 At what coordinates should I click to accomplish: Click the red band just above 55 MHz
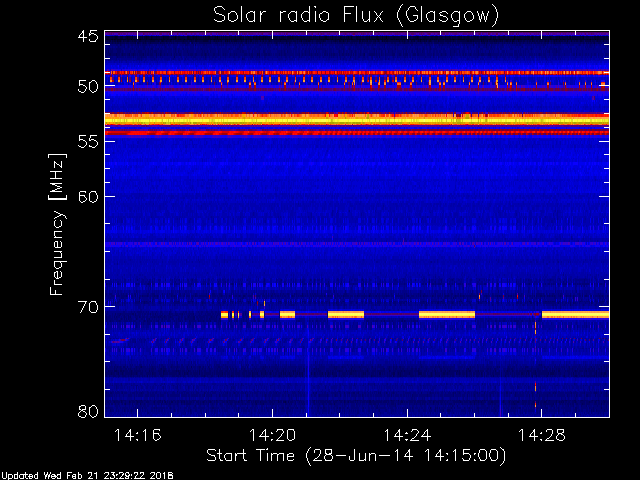coord(357,133)
